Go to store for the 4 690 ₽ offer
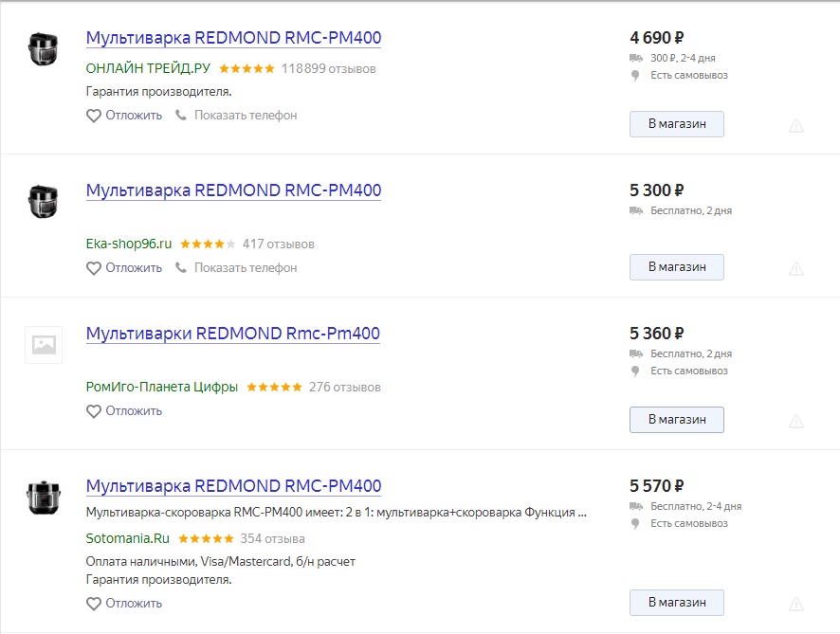This screenshot has width=840, height=634. click(677, 124)
